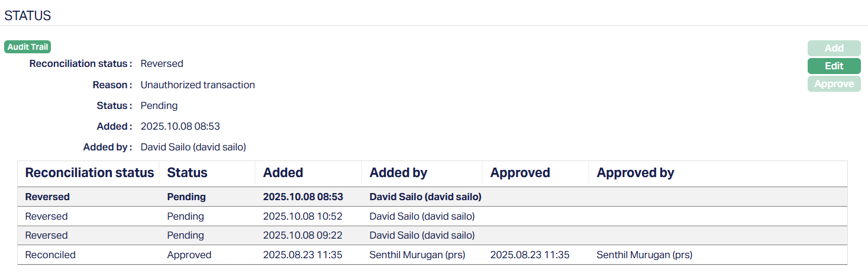Click the Status column header
The height and width of the screenshot is (273, 868).
(x=187, y=173)
